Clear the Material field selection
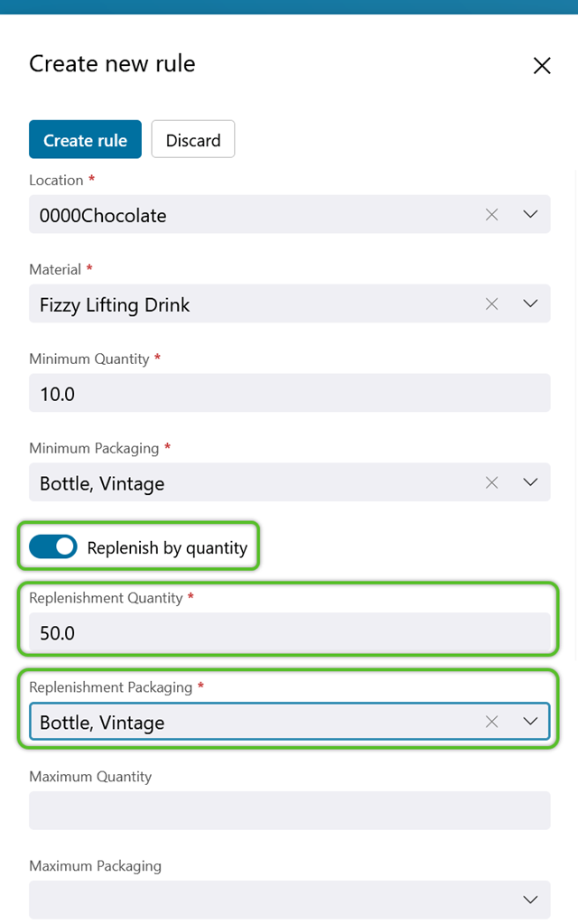Screen dimensions: 578x924 point(491,304)
